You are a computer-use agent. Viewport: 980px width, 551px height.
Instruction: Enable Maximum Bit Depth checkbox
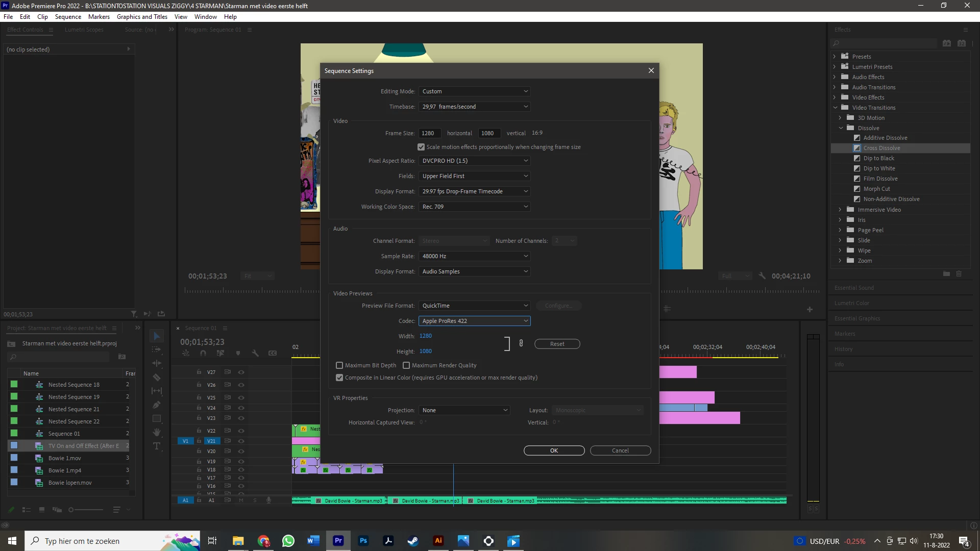pos(339,365)
